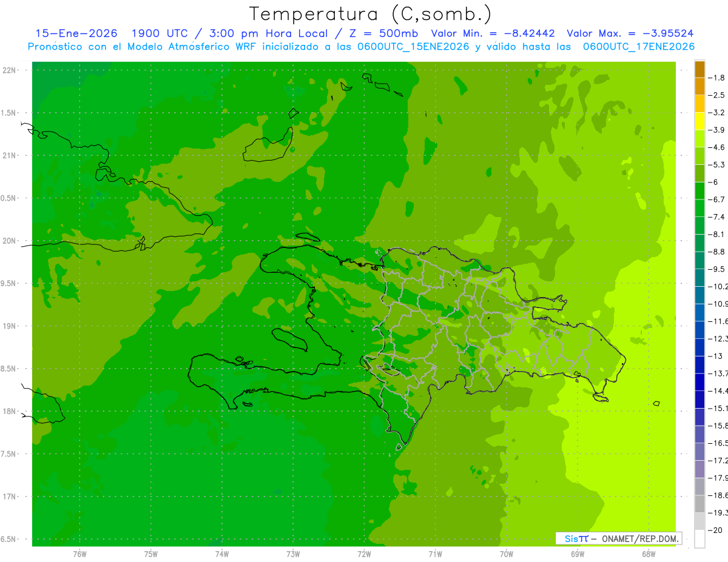The image size is (728, 562).
Task: Click the '-3.9' colorbar label
Action: click(716, 130)
